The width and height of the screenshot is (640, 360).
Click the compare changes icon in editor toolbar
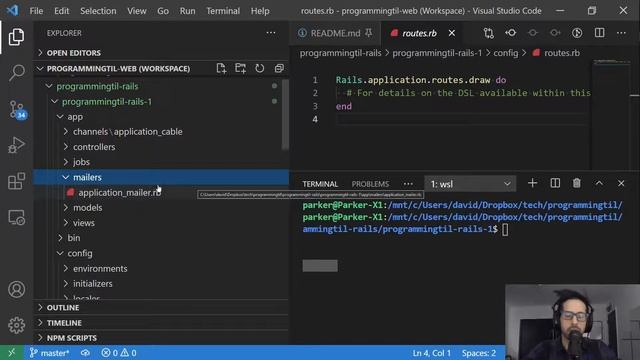(489, 33)
